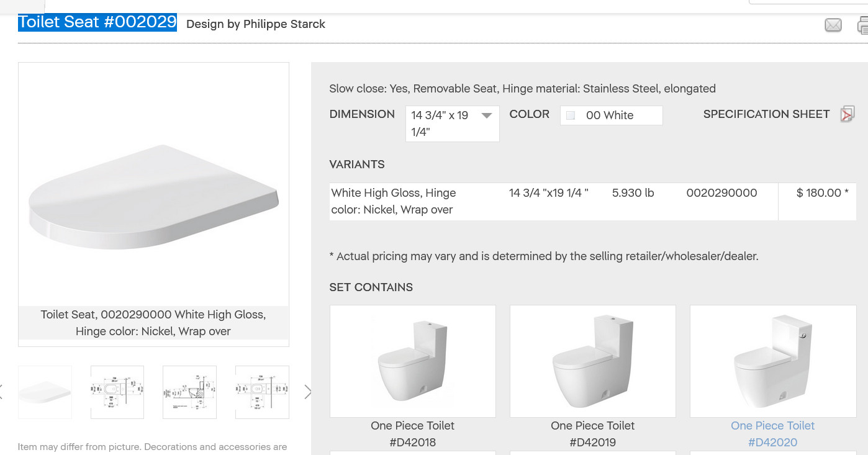This screenshot has width=868, height=455.
Task: Select the toilet seat photo thumbnail
Action: pos(45,392)
